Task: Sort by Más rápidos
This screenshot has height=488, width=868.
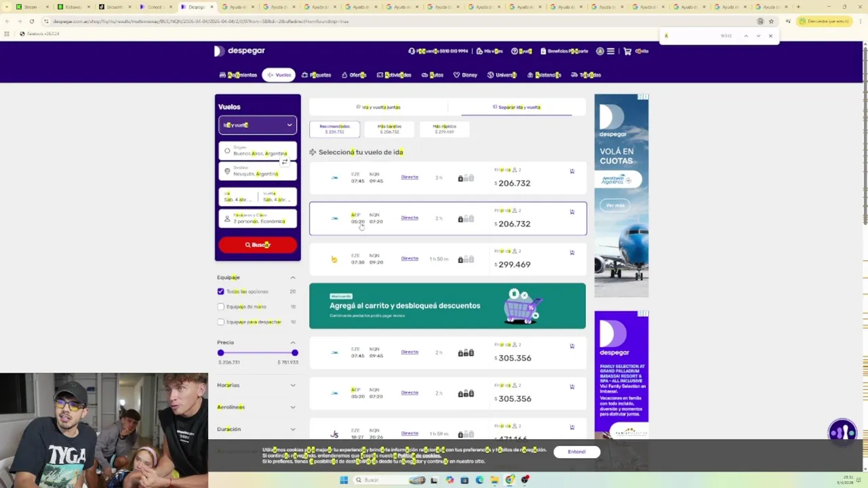Action: [x=444, y=129]
